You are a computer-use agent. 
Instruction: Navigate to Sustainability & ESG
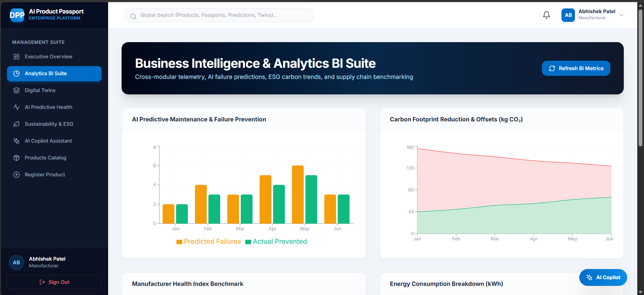(x=54, y=124)
